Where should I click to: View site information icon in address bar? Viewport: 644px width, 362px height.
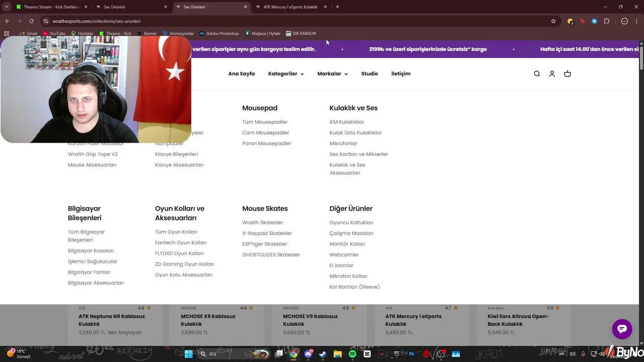click(x=46, y=21)
